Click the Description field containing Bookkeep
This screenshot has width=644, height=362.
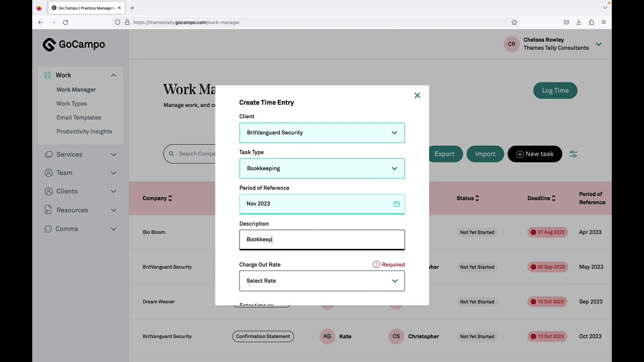(x=322, y=240)
